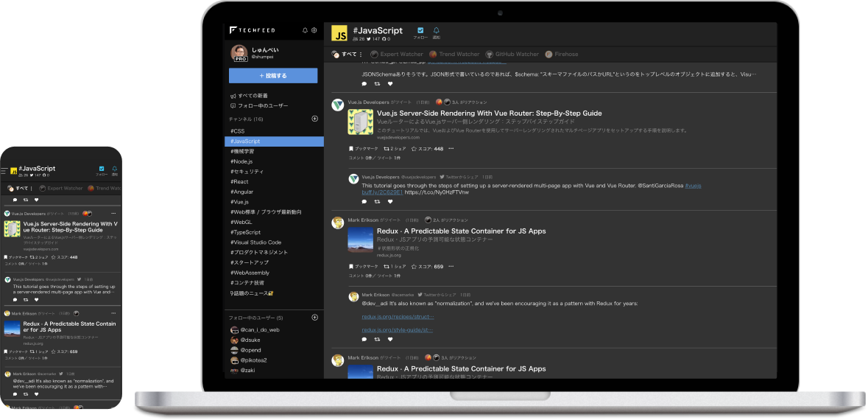Switch to Expert Watcher tab on the phone
Image resolution: width=868 pixels, height=420 pixels.
(x=61, y=189)
